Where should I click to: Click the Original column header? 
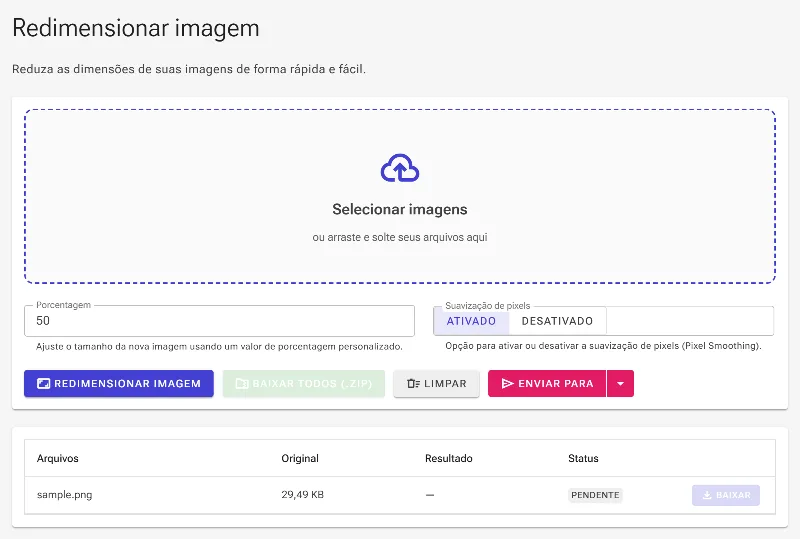[300, 458]
